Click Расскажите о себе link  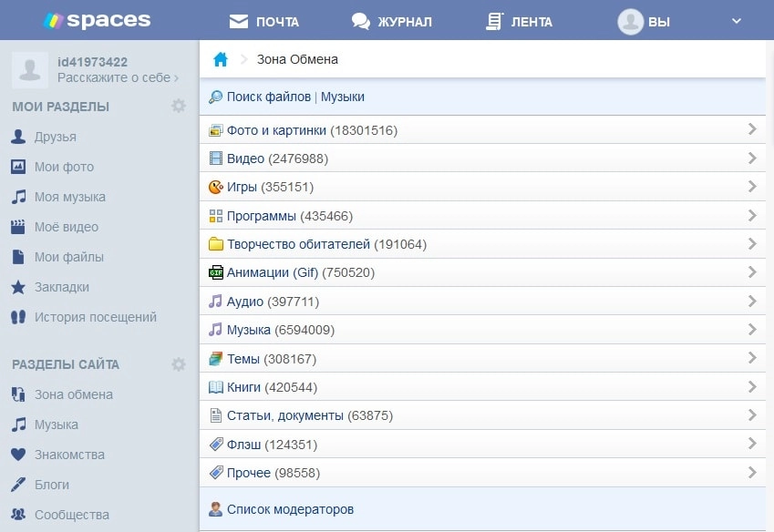coord(118,78)
